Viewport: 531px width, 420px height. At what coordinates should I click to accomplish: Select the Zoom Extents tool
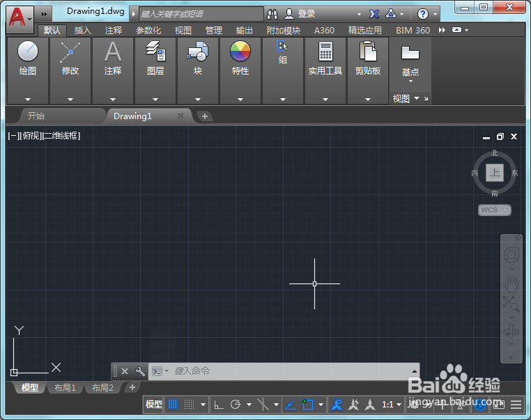[x=511, y=304]
